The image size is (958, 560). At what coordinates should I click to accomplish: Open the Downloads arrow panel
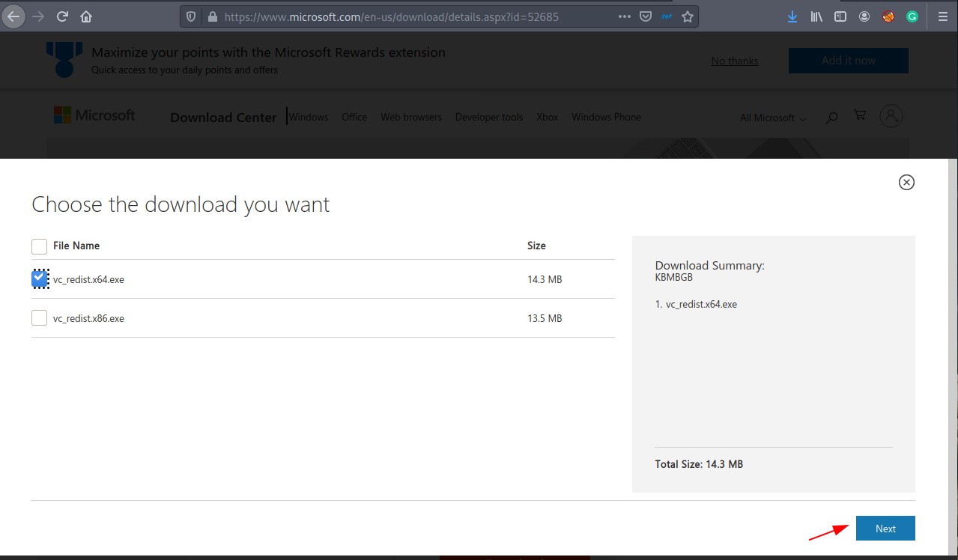792,16
